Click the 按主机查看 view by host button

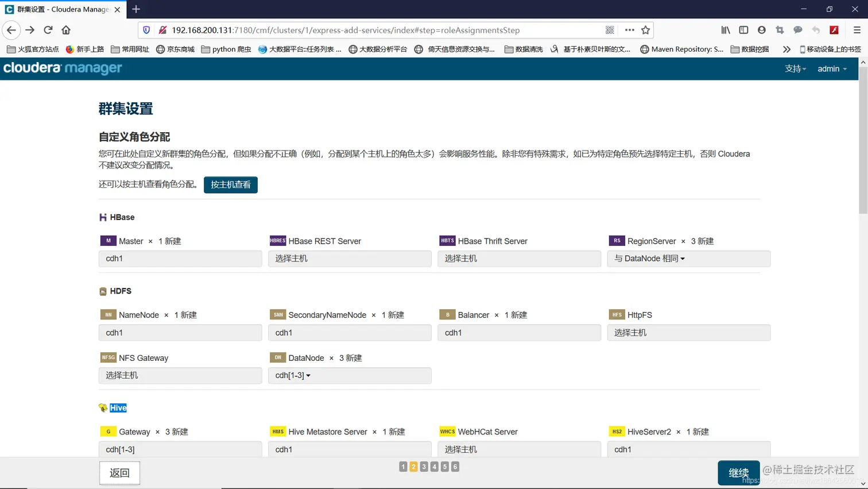[x=231, y=184]
